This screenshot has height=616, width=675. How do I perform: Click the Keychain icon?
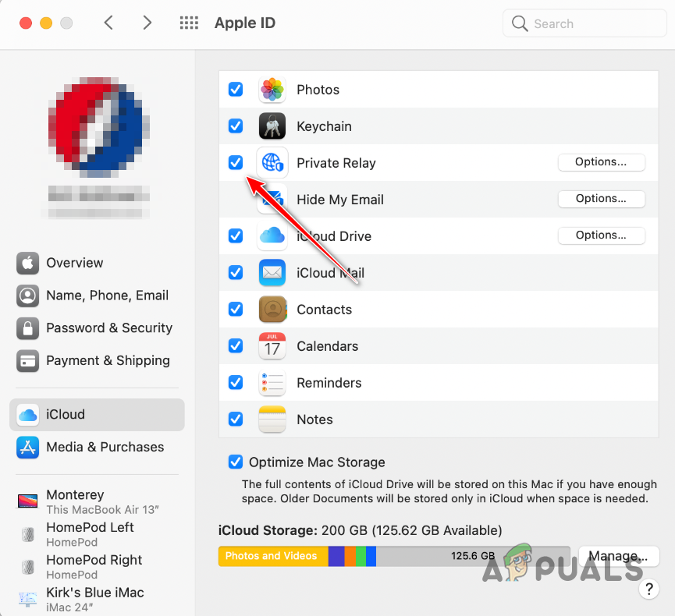click(x=272, y=126)
